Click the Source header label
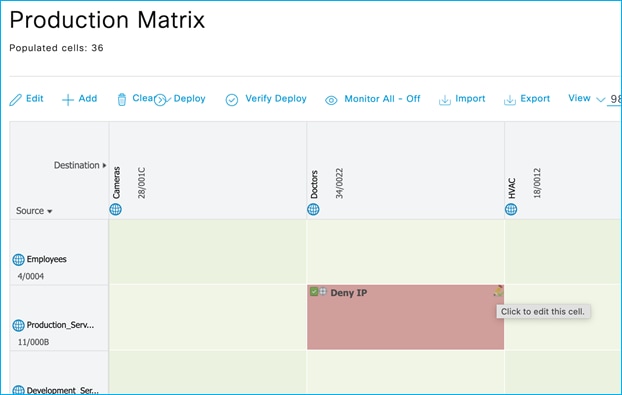 tap(30, 211)
